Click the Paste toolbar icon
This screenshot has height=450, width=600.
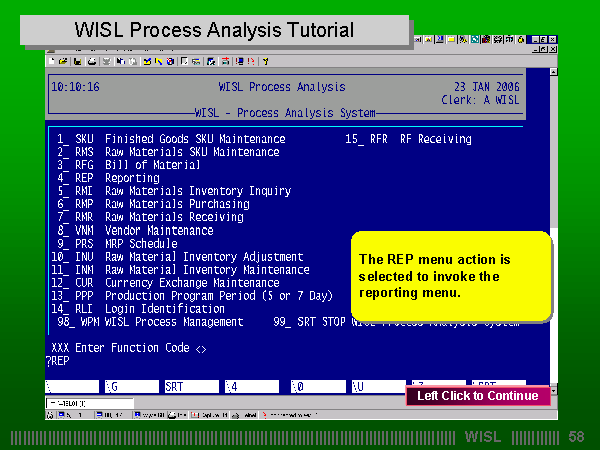pyautogui.click(x=131, y=61)
